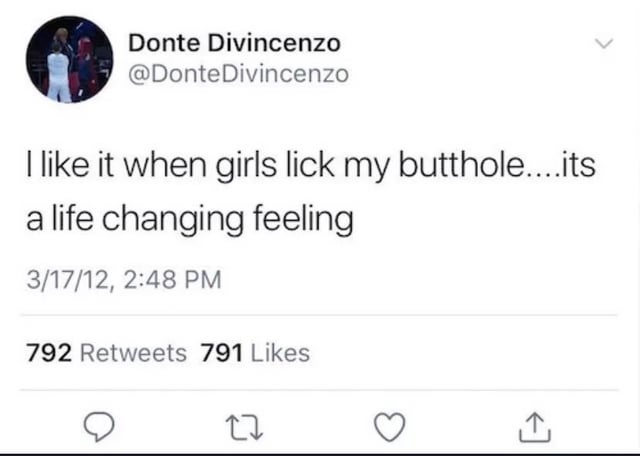Open the tweet options chevron menu
Viewport: 640px width, 456px height.
tap(602, 44)
